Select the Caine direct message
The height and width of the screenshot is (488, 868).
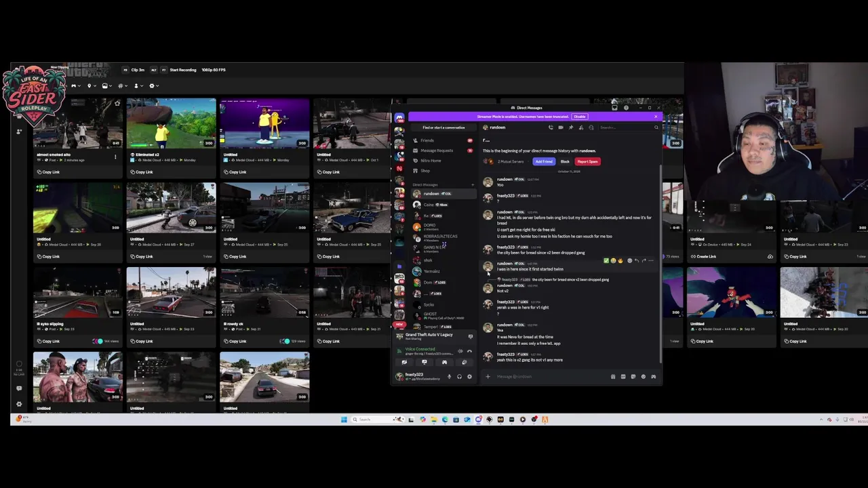pos(444,205)
